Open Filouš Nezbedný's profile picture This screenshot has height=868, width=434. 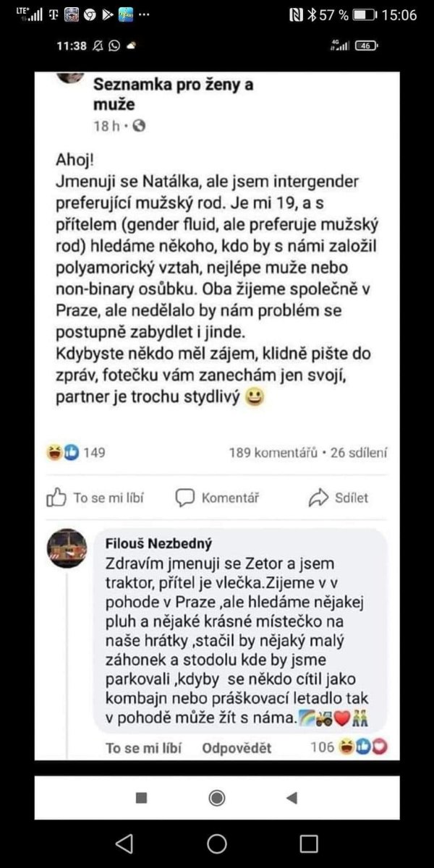tap(67, 549)
